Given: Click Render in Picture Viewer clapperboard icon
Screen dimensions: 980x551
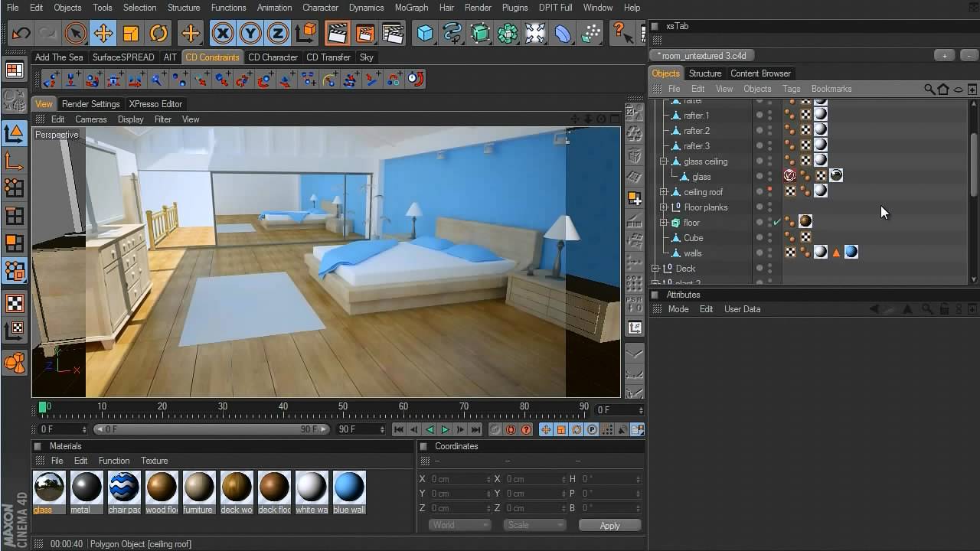Looking at the screenshot, I should pos(364,33).
